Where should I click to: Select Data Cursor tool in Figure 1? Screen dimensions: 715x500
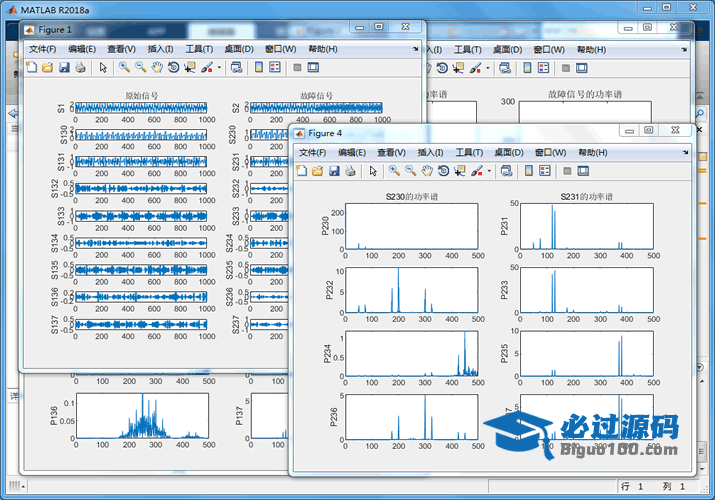190,67
